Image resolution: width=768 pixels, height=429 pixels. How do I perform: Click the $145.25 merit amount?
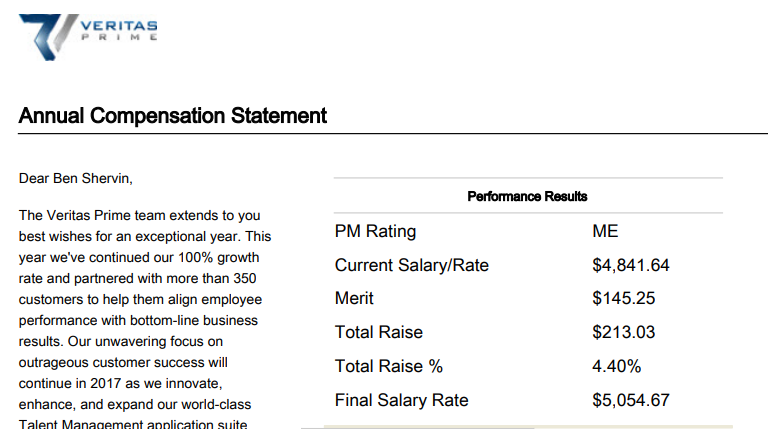[x=624, y=298]
